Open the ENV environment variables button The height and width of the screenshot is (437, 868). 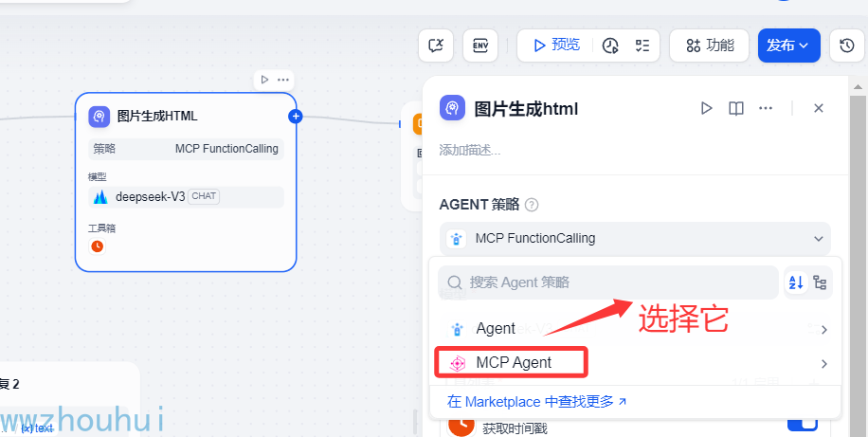point(479,46)
